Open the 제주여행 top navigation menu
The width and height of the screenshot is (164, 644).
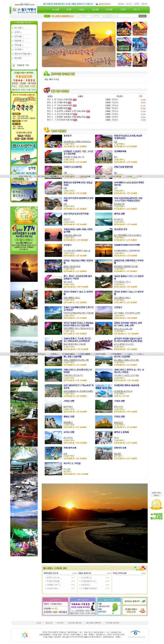tap(95, 10)
